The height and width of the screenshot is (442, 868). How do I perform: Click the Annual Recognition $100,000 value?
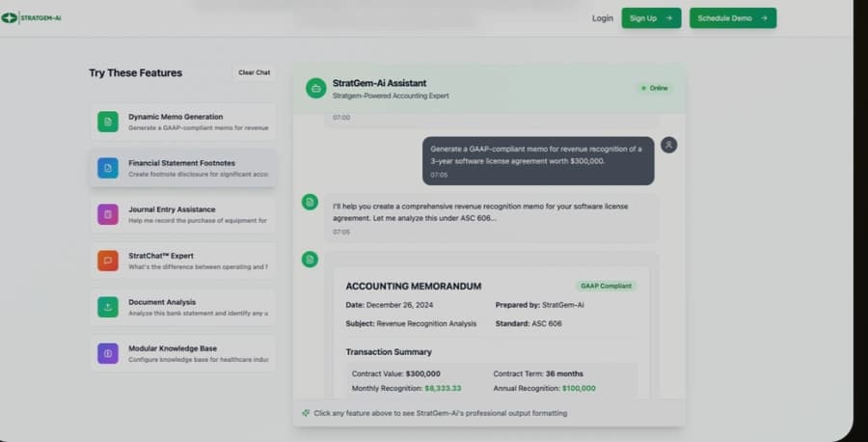(579, 388)
